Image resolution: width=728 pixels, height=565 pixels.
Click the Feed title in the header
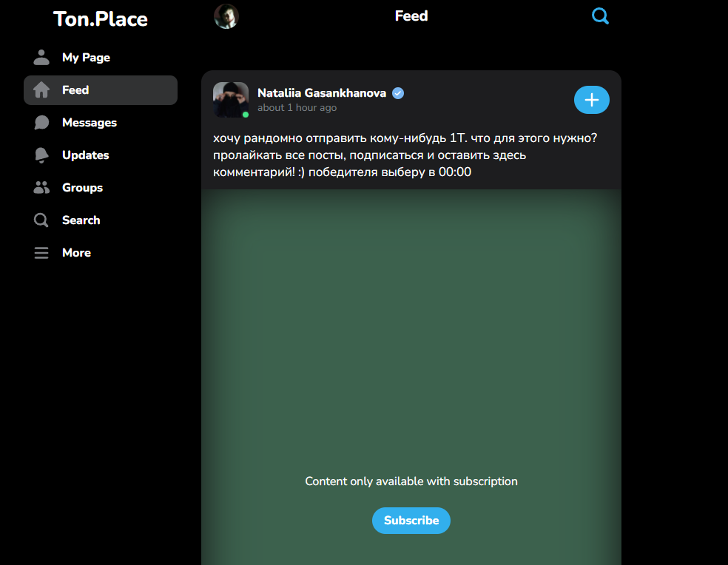(x=411, y=16)
